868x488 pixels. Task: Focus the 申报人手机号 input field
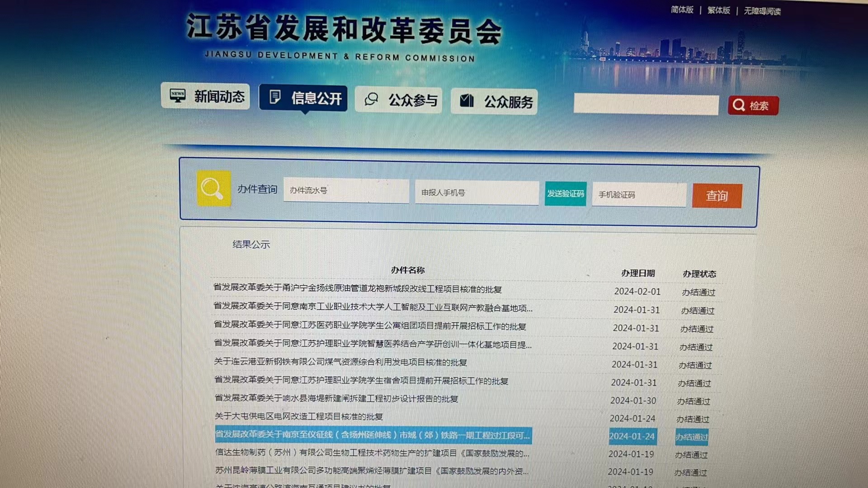tap(477, 192)
